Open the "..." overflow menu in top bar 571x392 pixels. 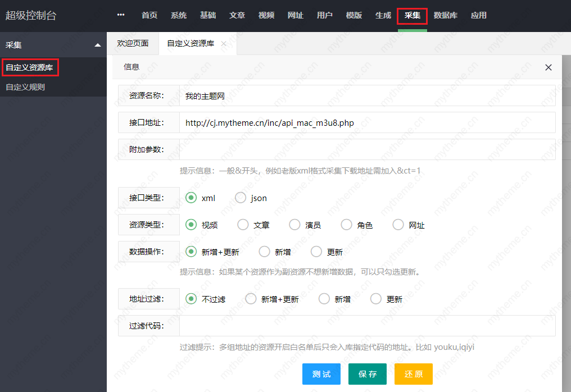tap(121, 15)
